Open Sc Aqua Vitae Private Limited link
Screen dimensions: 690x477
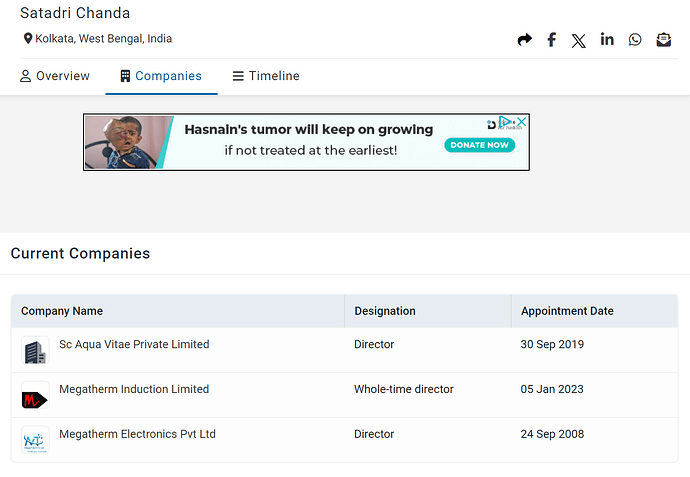click(134, 344)
